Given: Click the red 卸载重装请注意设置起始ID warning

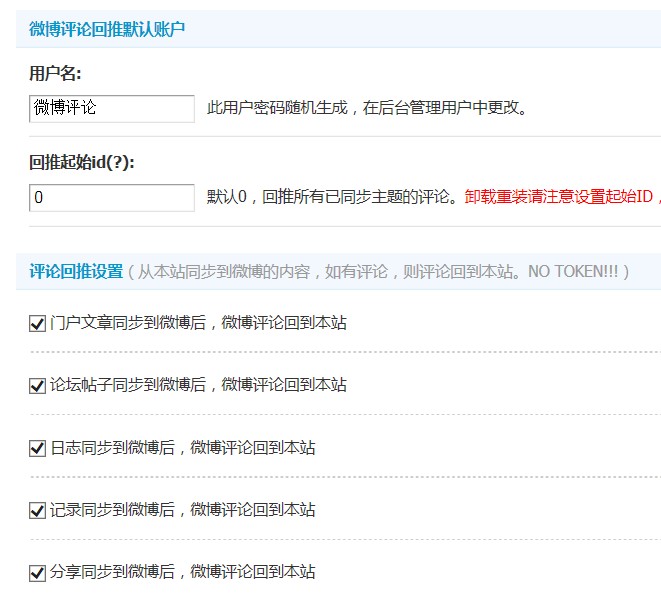Looking at the screenshot, I should click(x=560, y=198).
